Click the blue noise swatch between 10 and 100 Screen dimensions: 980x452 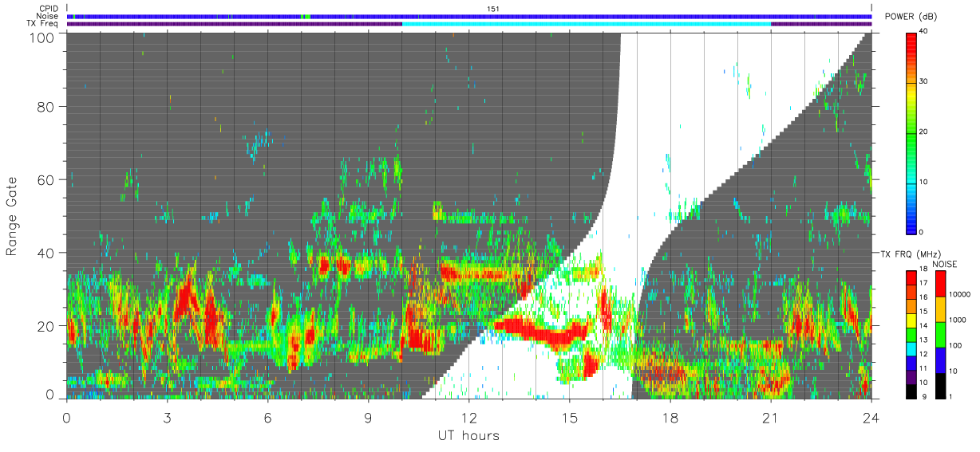pos(941,360)
